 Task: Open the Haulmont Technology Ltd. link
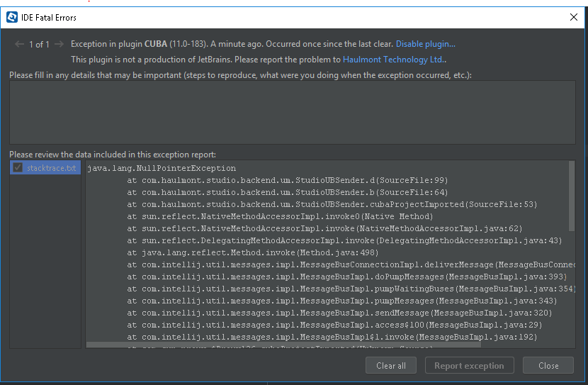[x=395, y=60]
